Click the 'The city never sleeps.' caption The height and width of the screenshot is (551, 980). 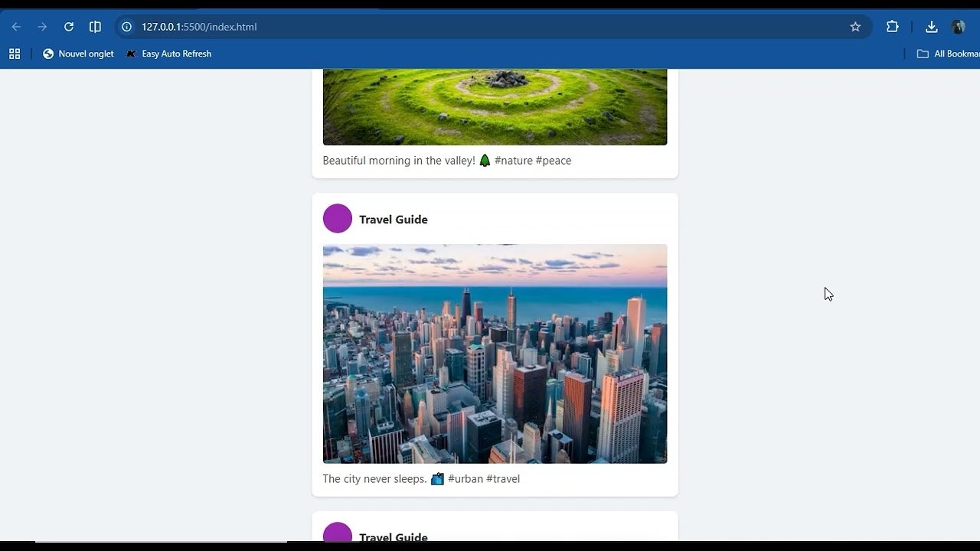(374, 479)
